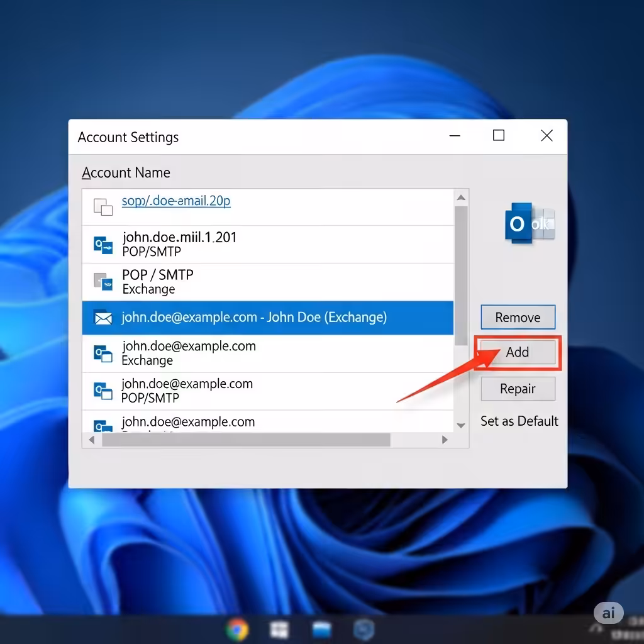
Task: Open Chrome from the taskbar
Action: 237,629
